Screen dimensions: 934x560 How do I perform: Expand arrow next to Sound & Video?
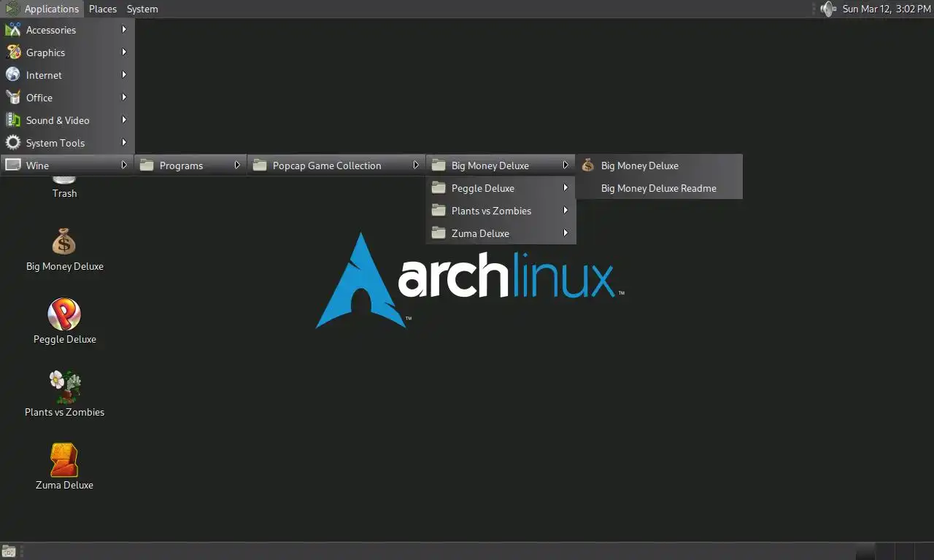coord(124,120)
